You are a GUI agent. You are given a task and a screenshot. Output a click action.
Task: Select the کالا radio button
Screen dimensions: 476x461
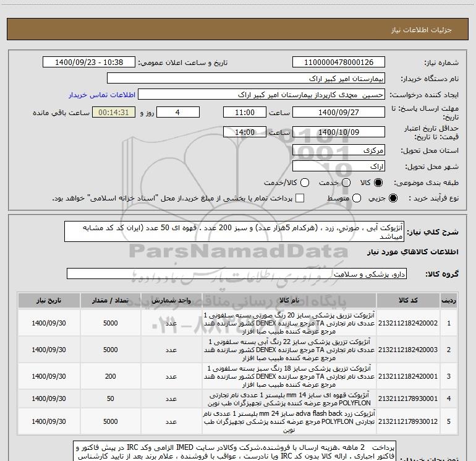[378, 183]
